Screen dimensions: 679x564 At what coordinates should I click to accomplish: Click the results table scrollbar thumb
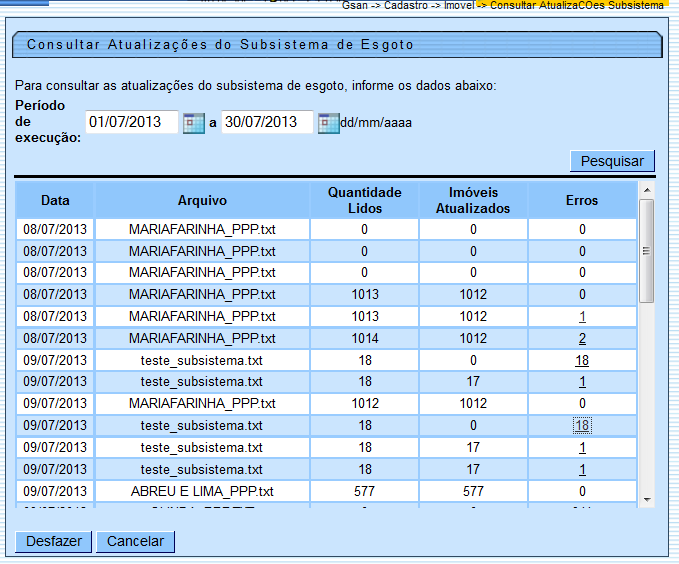click(x=646, y=250)
